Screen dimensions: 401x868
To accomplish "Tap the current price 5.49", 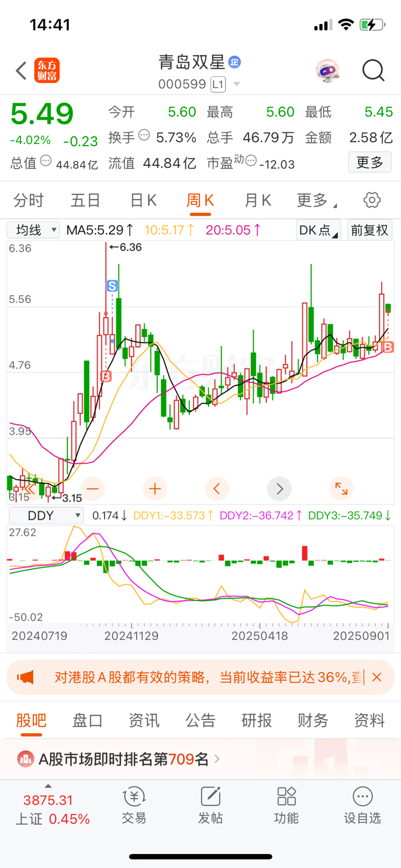I will point(42,114).
